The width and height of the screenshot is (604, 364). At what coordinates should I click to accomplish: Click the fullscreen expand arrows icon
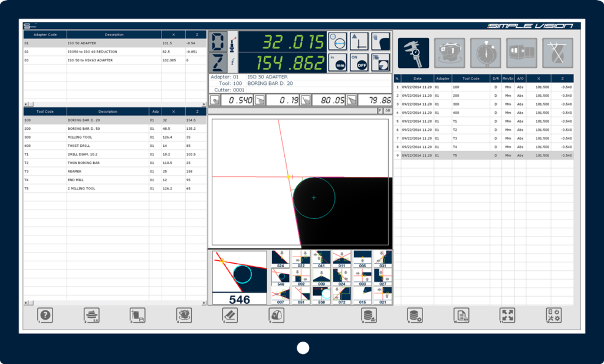click(507, 315)
